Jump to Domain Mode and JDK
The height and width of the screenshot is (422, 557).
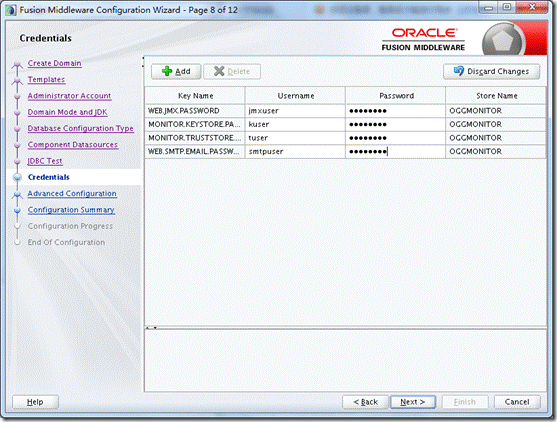67,112
